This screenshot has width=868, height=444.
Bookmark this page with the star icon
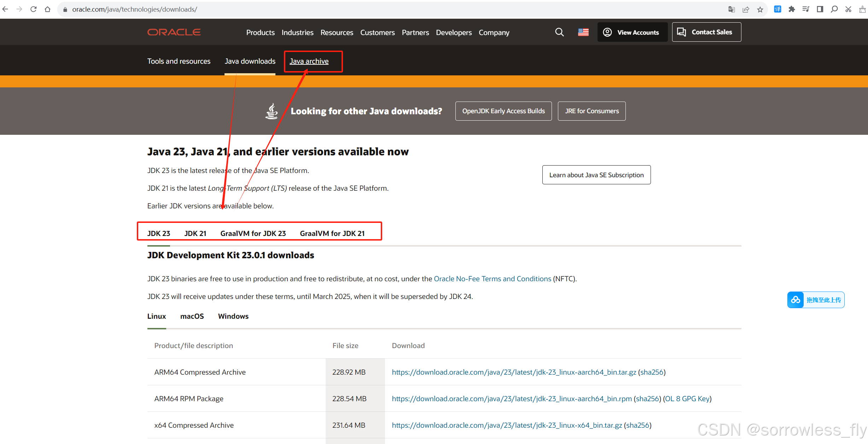(x=760, y=10)
